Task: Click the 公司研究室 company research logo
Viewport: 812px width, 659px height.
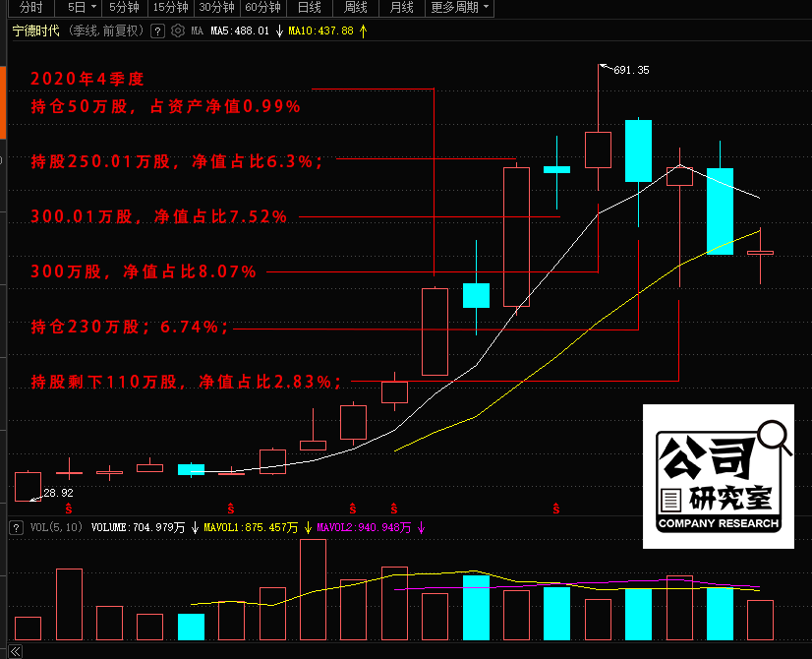Action: (x=718, y=476)
